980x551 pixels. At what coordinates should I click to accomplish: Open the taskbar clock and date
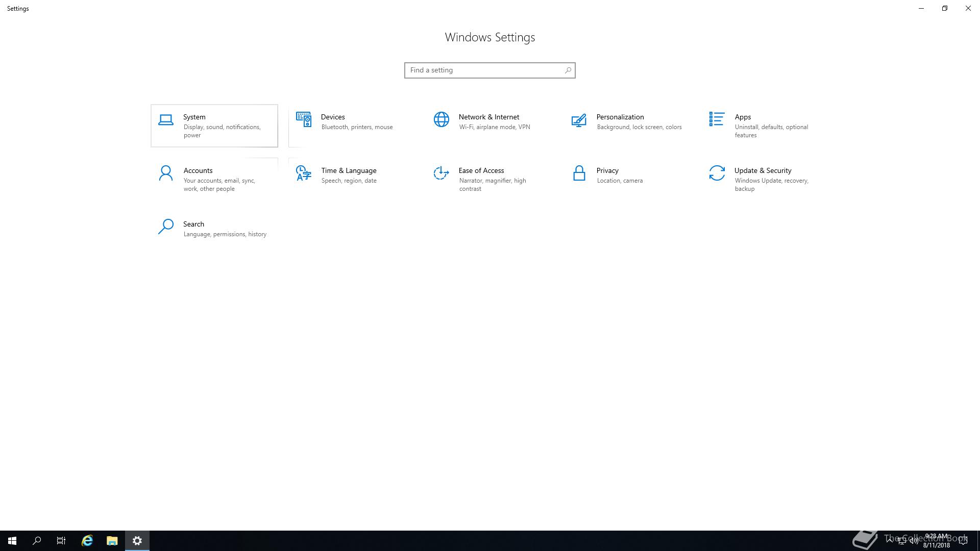(936, 541)
